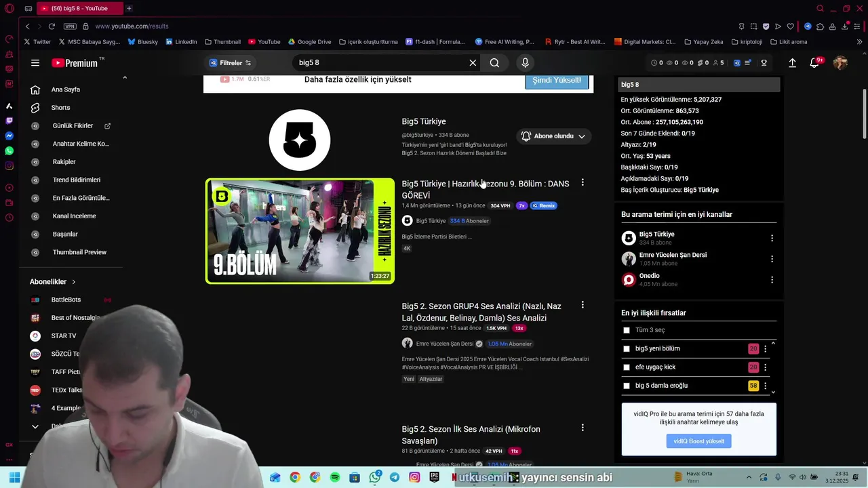Clear the search box with X
Viewport: 868px width, 488px height.
(473, 63)
